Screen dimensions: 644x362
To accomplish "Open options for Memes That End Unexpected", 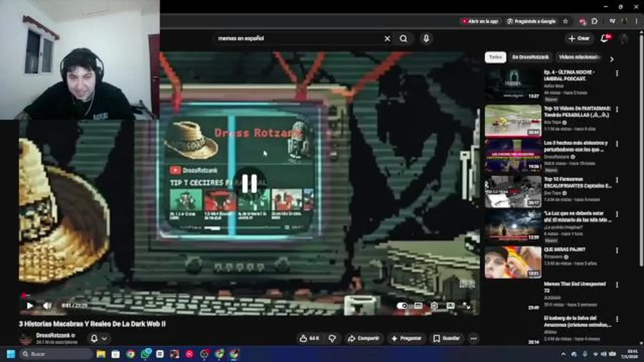I will [617, 285].
